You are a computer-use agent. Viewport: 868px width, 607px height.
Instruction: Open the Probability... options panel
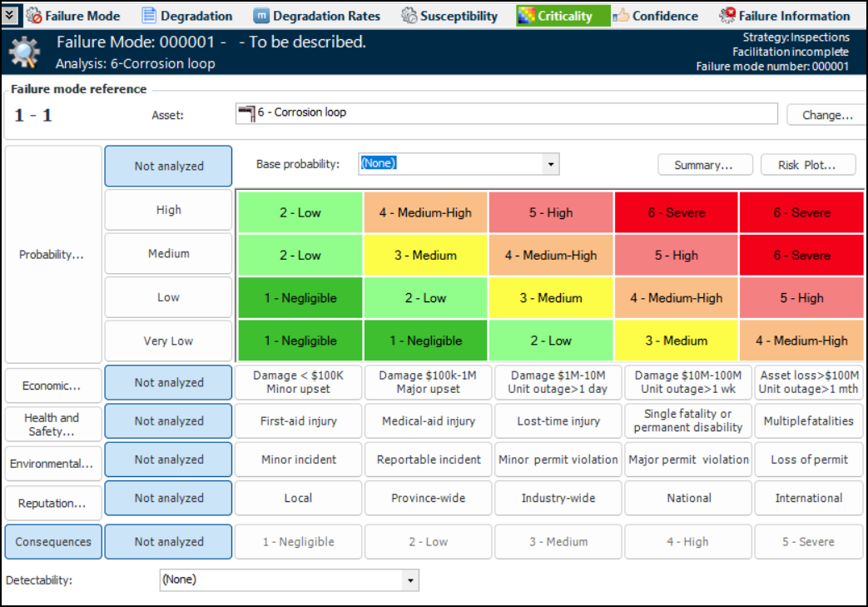click(52, 255)
